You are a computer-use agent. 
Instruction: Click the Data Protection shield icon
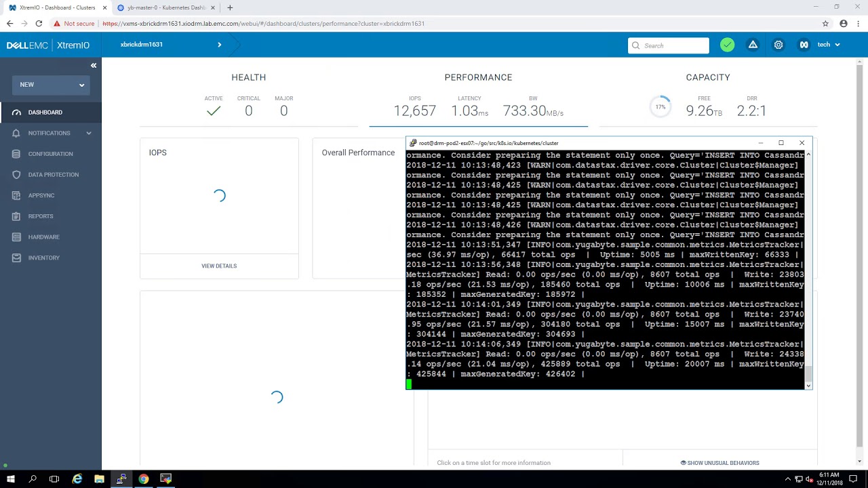(x=16, y=175)
